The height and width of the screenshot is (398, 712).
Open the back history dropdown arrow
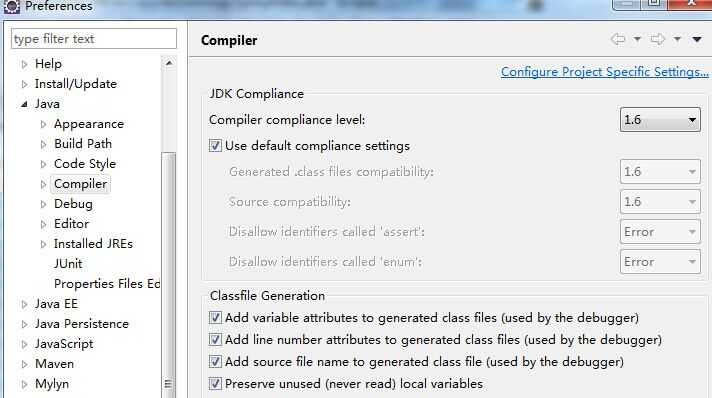click(637, 40)
